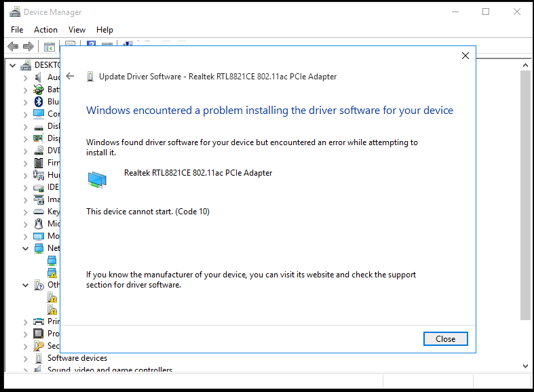Select the Mice category mouse icon
Viewport: 534px width, 392px height.
coord(39,224)
